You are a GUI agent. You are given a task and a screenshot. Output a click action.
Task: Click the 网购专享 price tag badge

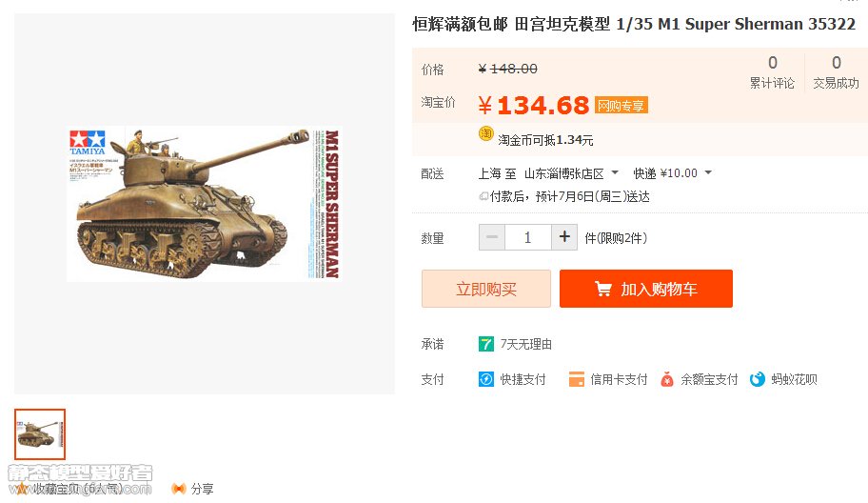click(621, 105)
